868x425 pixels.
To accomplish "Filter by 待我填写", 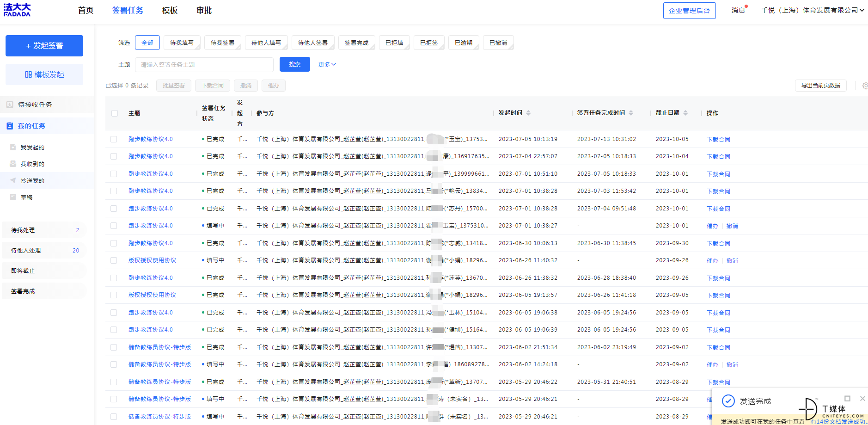I will pos(182,43).
